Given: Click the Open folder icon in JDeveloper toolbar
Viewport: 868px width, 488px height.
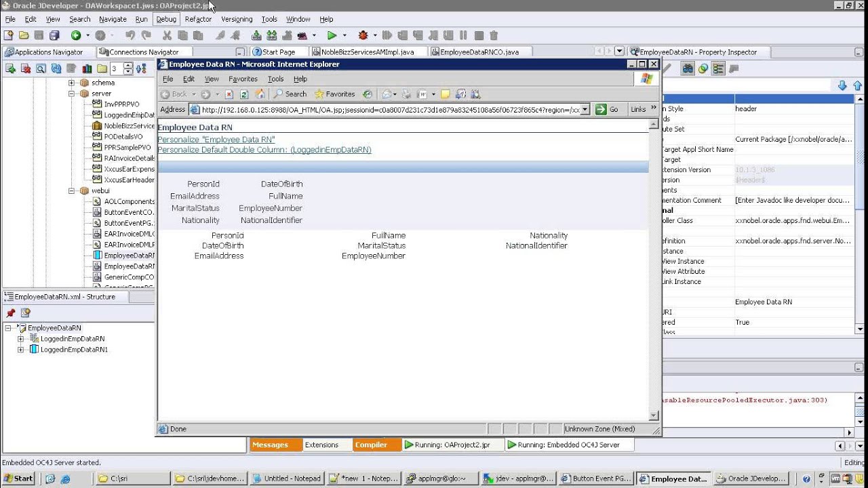Looking at the screenshot, I should [x=24, y=35].
